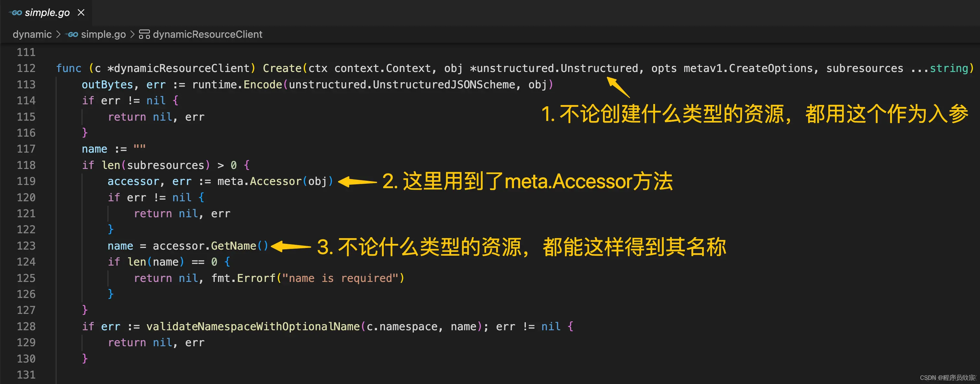Screen dimensions: 980x384
Task: Open the simple.go breadcrumb item
Action: 103,34
